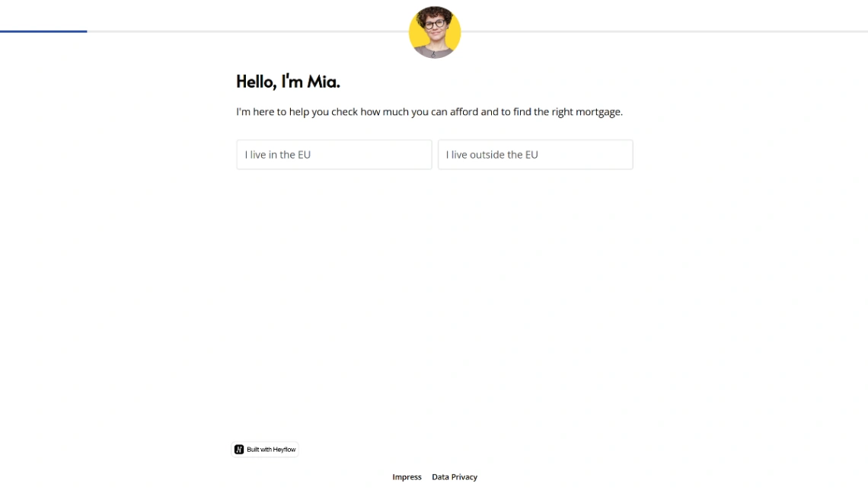
Task: Click the intro sentence about finding a mortgage
Action: (429, 112)
